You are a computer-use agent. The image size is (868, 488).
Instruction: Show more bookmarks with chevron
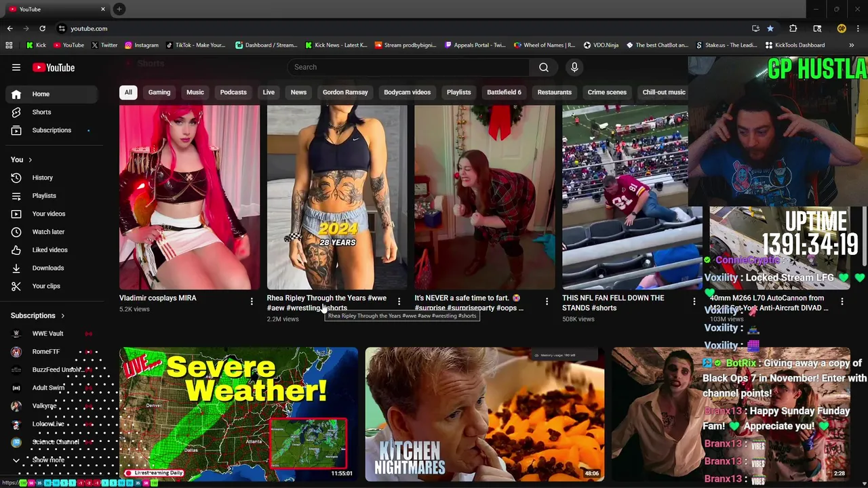pos(851,45)
